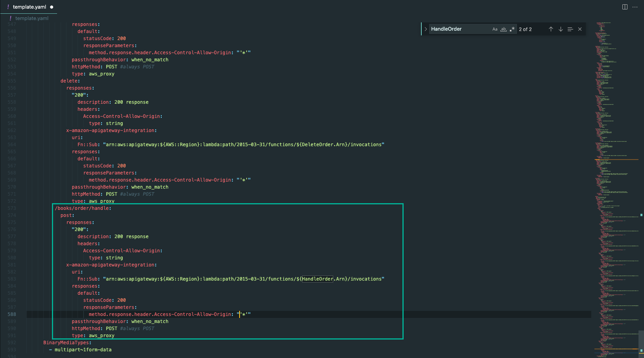Click the '"200":' key on line 557
The width and height of the screenshot is (644, 358).
tap(80, 95)
